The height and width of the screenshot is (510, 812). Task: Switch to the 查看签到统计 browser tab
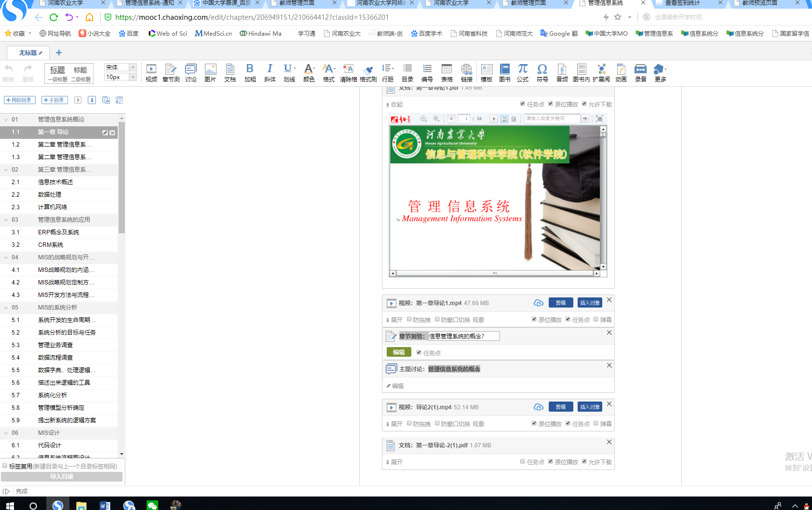pos(682,3)
